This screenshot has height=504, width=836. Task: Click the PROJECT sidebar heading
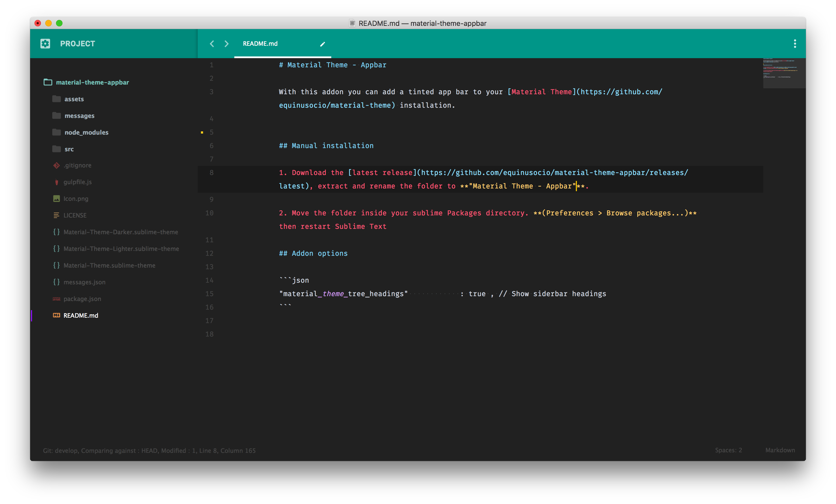tap(77, 43)
